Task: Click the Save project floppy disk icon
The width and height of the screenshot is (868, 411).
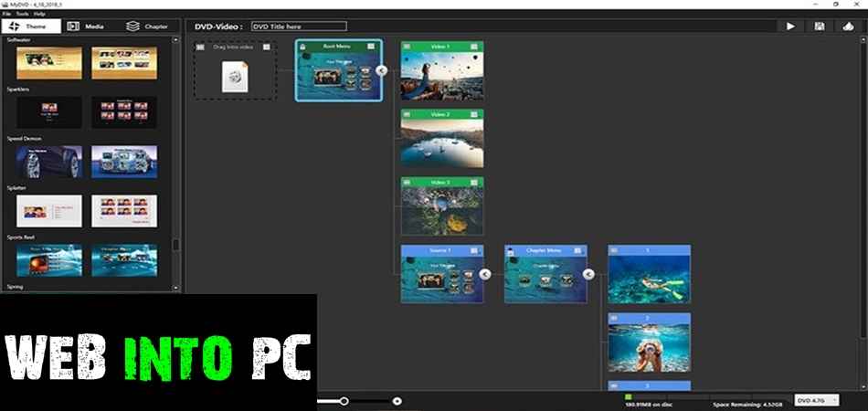Action: [820, 26]
